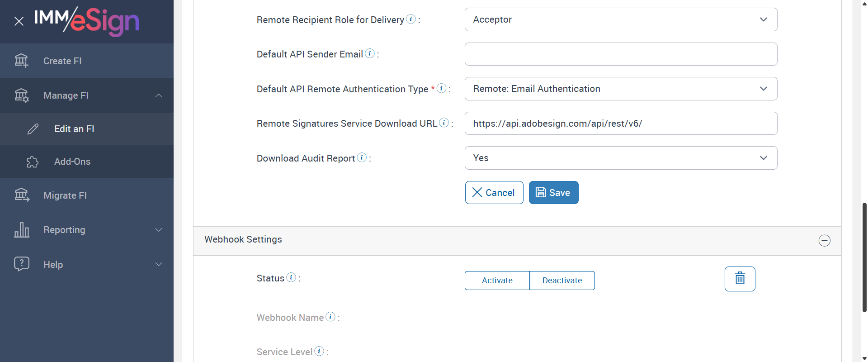Click info icon beside Remote Recipient Role for Delivery
Image resolution: width=868 pixels, height=362 pixels.
coord(411,19)
